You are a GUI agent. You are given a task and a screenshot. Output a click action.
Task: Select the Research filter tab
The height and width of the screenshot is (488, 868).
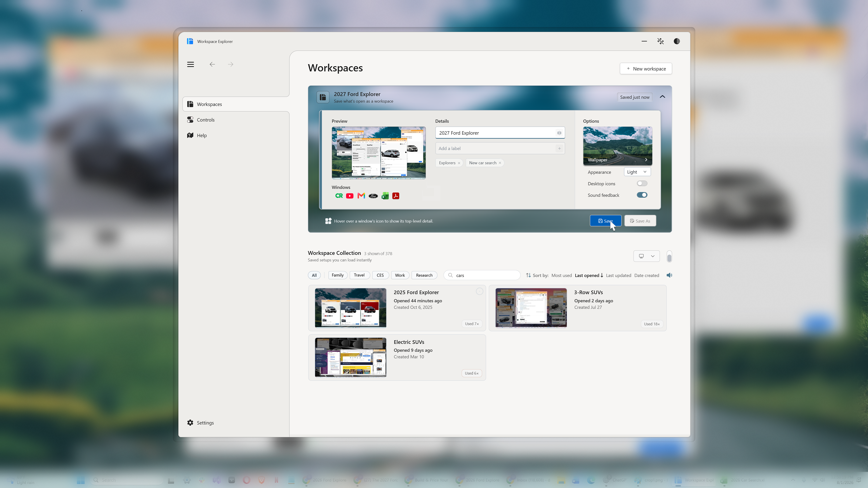(424, 275)
